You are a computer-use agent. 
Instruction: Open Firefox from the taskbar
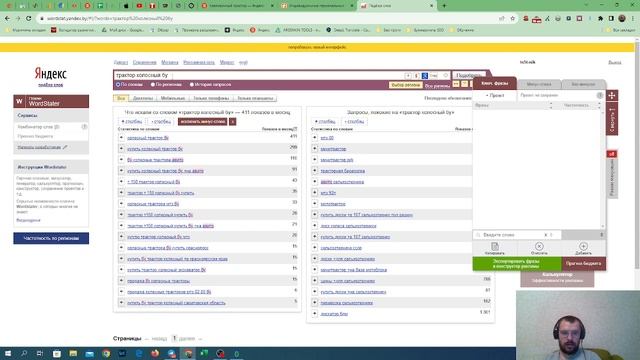click(155, 353)
